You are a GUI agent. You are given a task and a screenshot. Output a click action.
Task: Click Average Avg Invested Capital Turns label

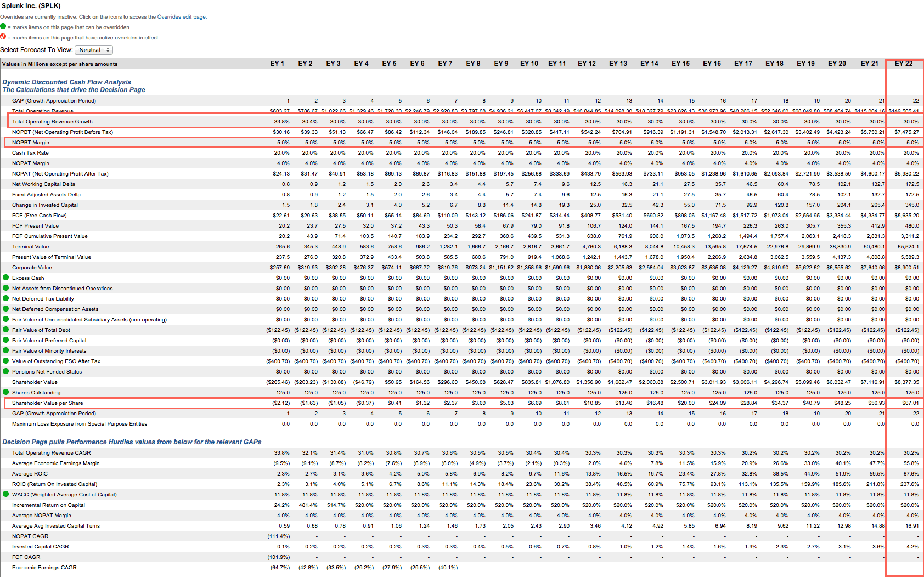click(56, 526)
